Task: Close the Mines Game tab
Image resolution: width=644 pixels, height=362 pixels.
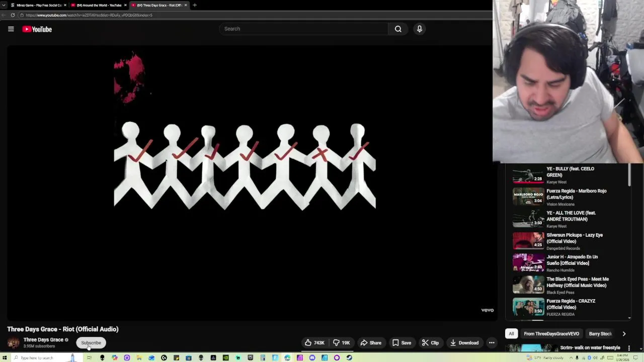Action: click(65, 5)
